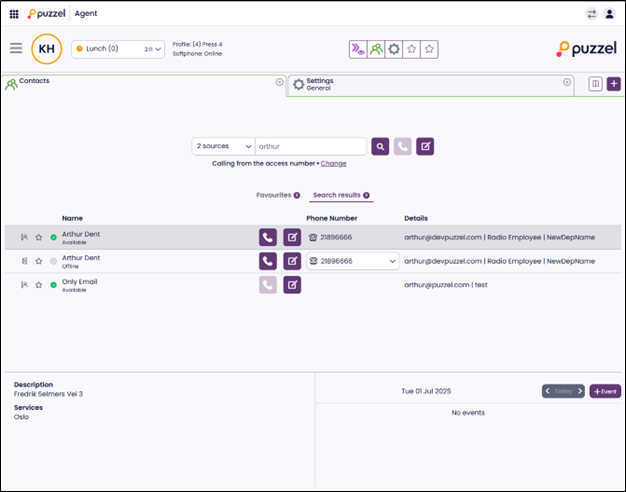Open the Favourites tab

click(x=278, y=195)
